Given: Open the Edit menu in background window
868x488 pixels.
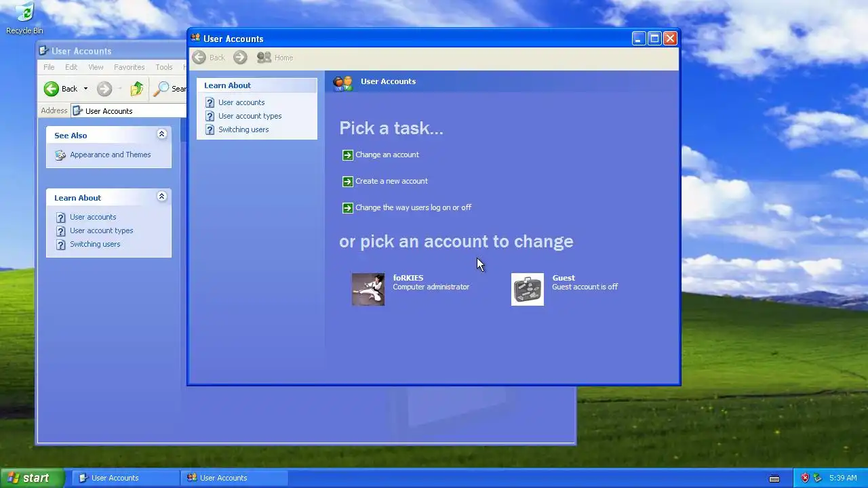Looking at the screenshot, I should click(71, 67).
